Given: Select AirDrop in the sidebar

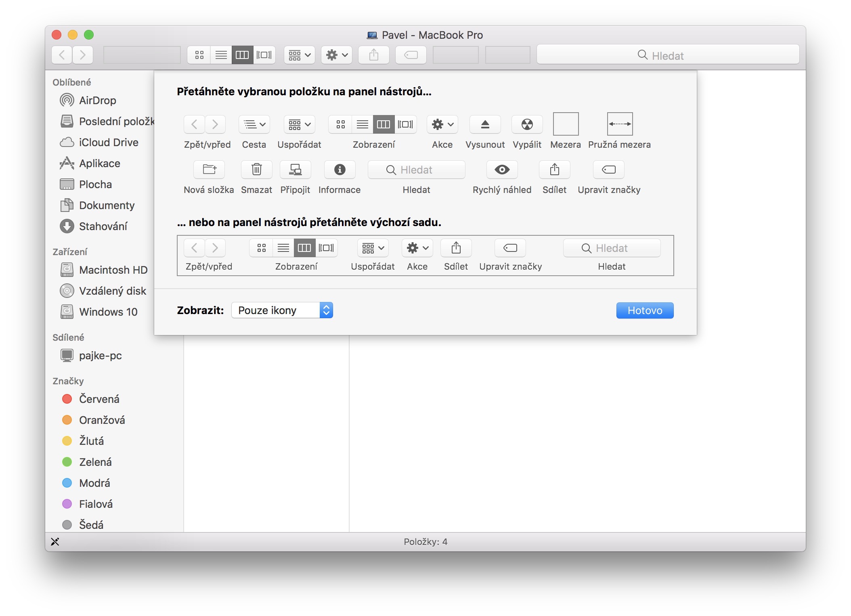Looking at the screenshot, I should pos(97,100).
